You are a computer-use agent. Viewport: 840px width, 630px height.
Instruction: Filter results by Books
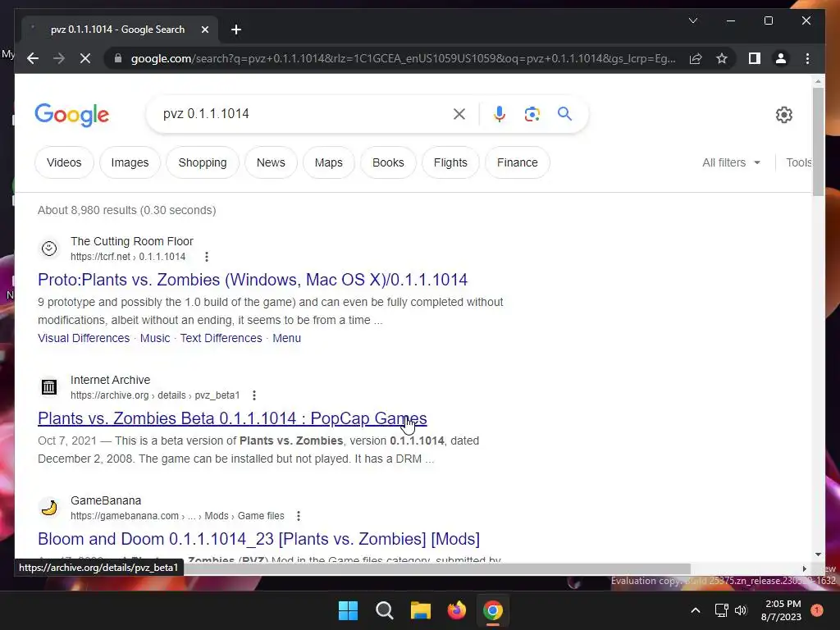388,162
